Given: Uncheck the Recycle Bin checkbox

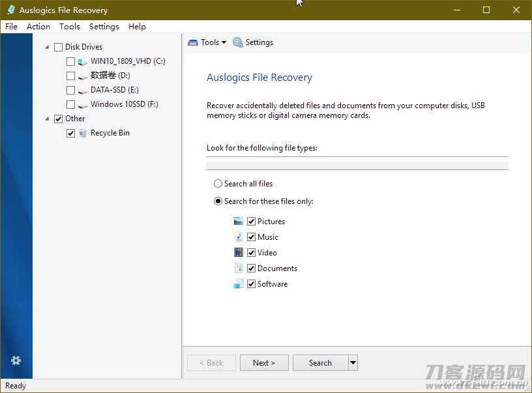Looking at the screenshot, I should (x=70, y=133).
